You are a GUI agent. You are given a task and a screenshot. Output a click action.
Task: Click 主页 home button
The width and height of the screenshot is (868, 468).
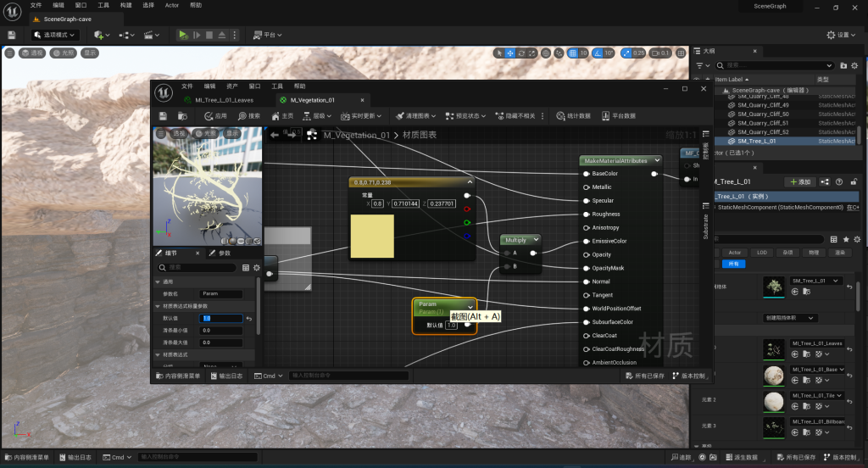pos(282,116)
